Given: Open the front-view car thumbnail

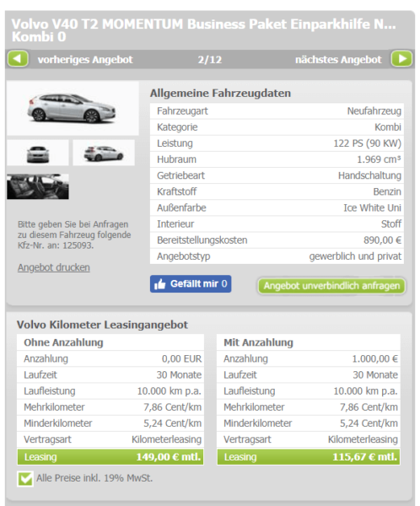Looking at the screenshot, I should (x=38, y=153).
